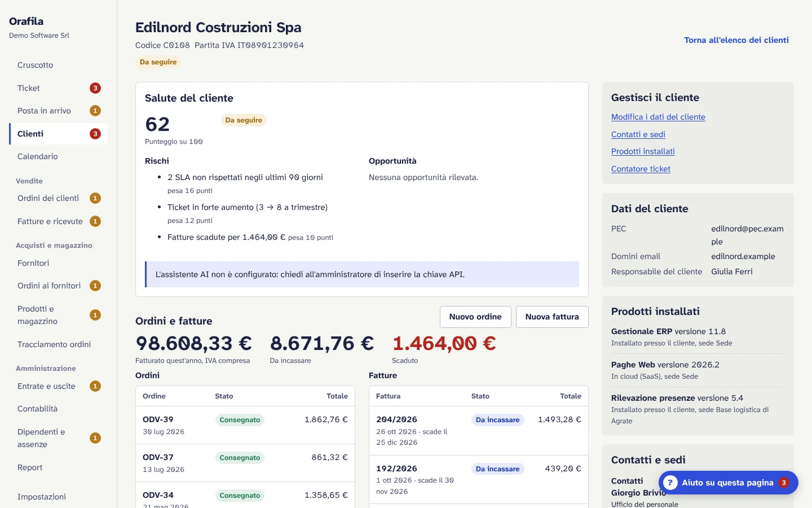Select Calendario in the sidebar
Viewport: 812px width, 508px height.
58,156
